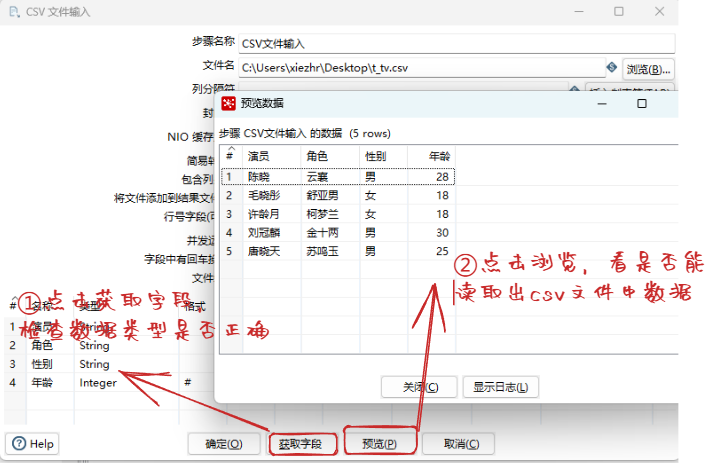
Task: Minimize the 预览数据 dialog
Action: 602,104
